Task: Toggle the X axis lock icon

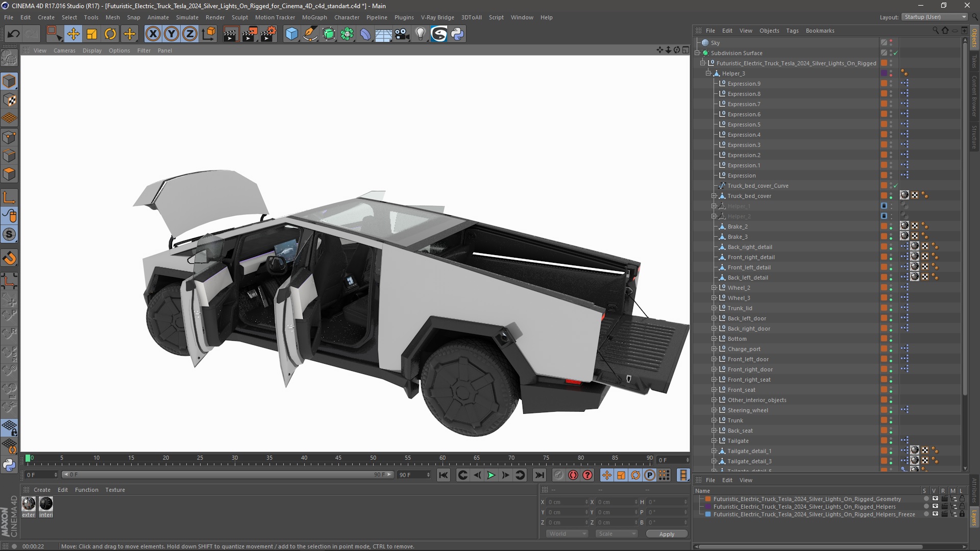Action: 153,34
